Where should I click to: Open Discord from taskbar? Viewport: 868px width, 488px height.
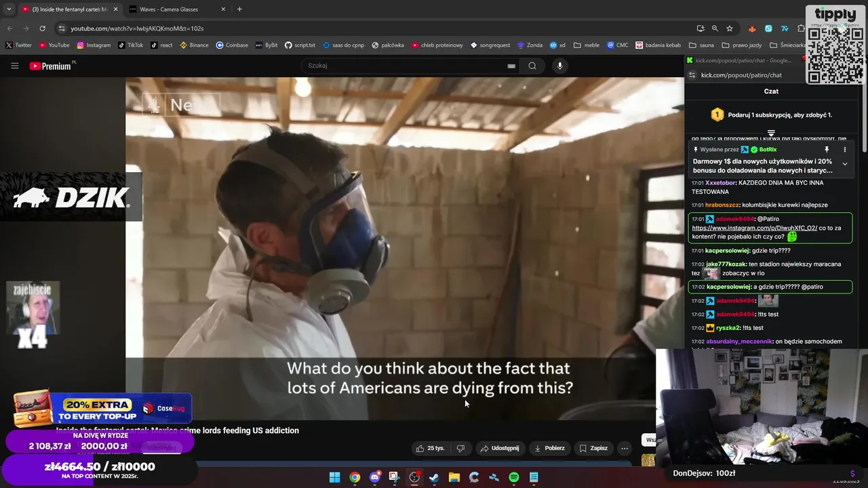click(x=375, y=477)
